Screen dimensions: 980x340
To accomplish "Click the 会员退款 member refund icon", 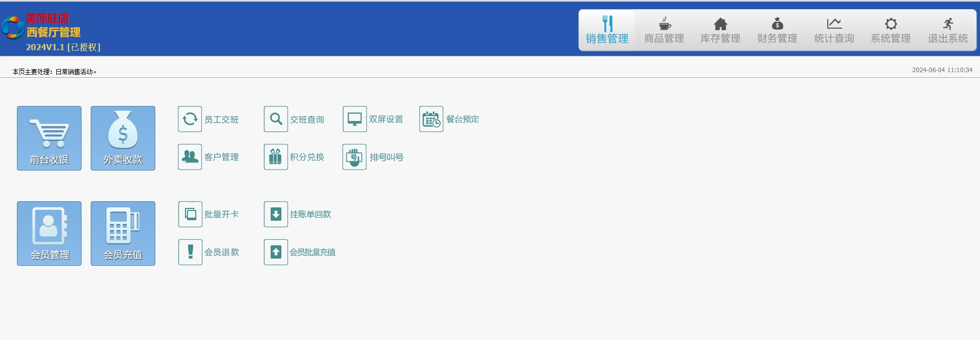I will [x=190, y=252].
